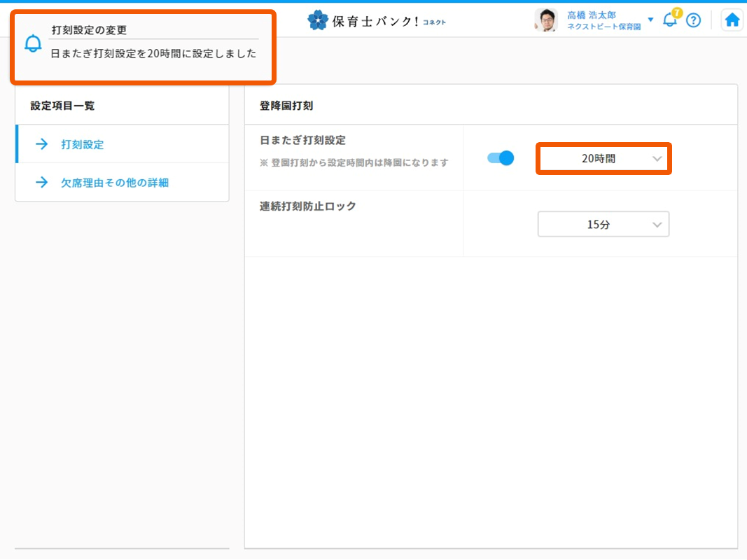Image resolution: width=747 pixels, height=560 pixels.
Task: Select the arrow icon beside 欠席理由その他の詳細
Action: coord(40,181)
